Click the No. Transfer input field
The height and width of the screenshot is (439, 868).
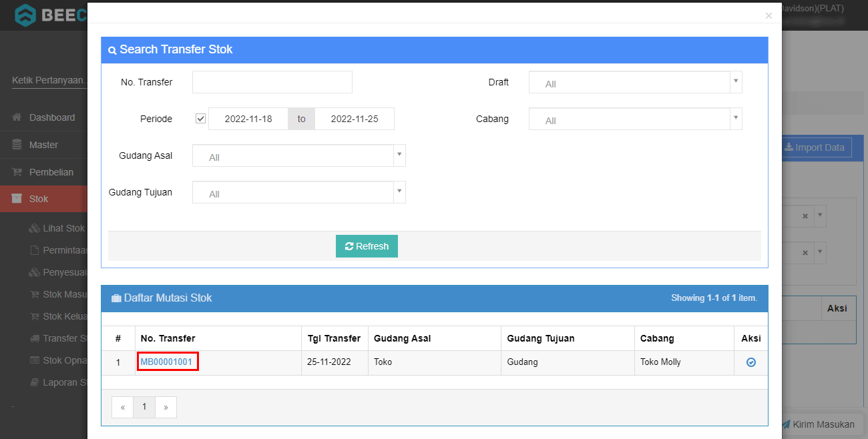(272, 82)
